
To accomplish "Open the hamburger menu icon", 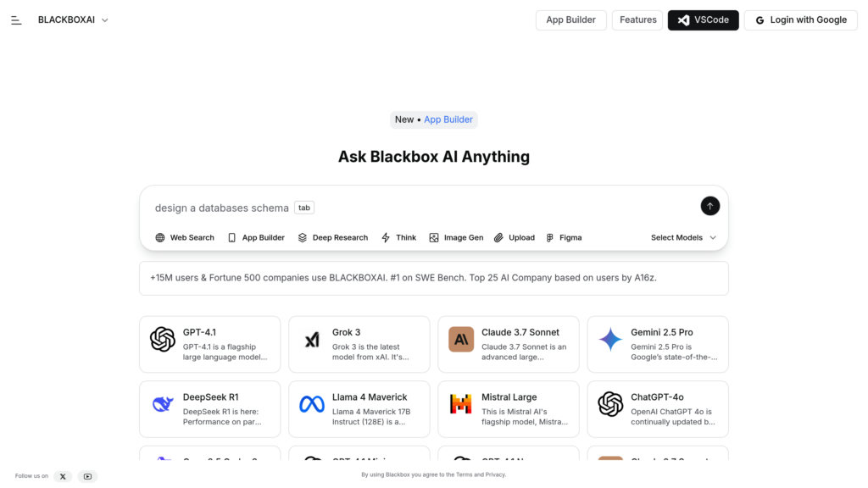I will [x=17, y=19].
